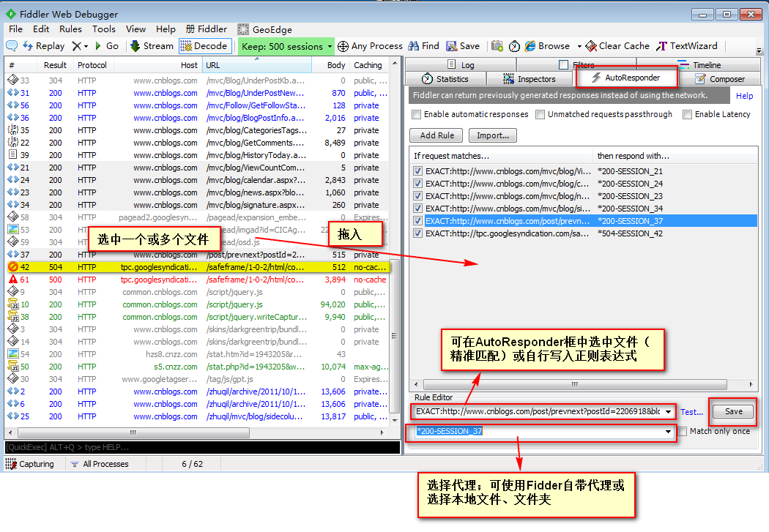Select session 54 image row from hzs8.cnzz.com
Screen dimensions: 769x532
(x=198, y=354)
